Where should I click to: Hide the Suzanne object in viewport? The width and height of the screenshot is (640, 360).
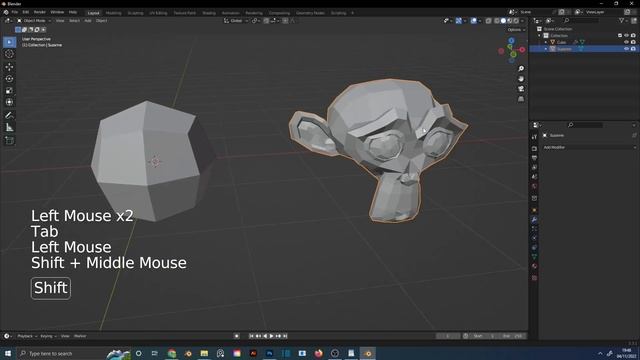pos(627,49)
